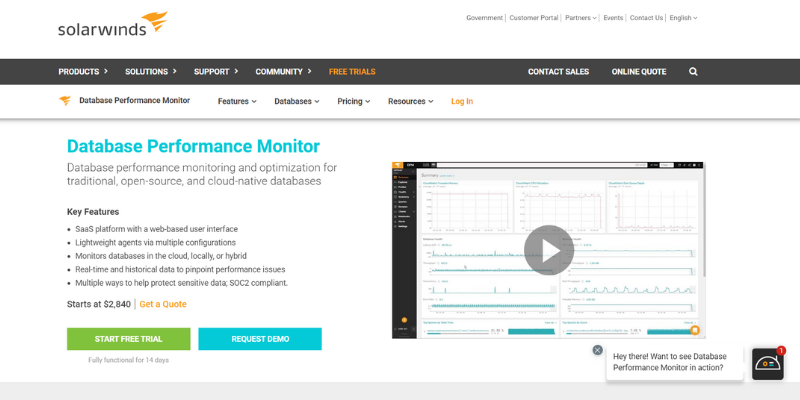Viewport: 800px width, 400px height.
Task: Click the 'Starts at $2,840' price text
Action: pos(99,305)
